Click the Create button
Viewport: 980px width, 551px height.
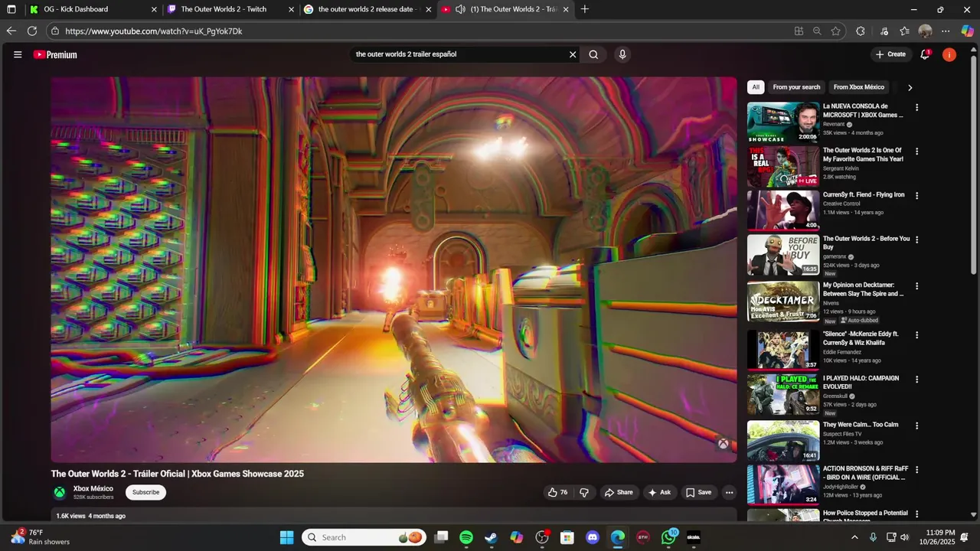890,54
